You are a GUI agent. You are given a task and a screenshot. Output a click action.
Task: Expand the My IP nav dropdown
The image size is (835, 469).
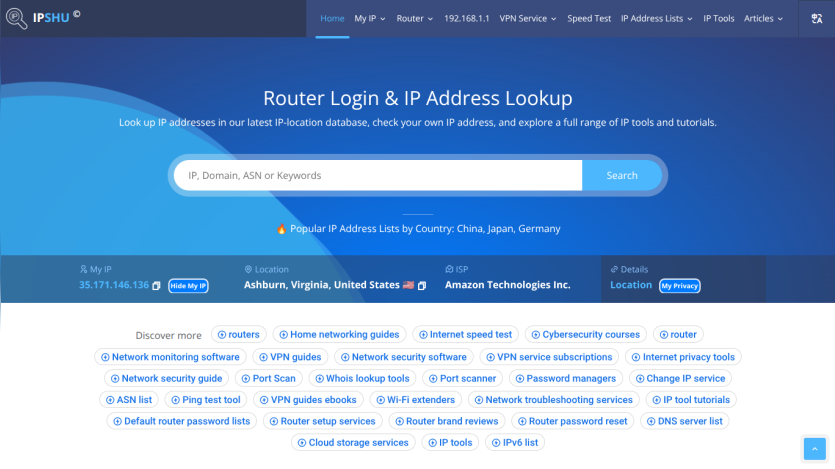[370, 19]
